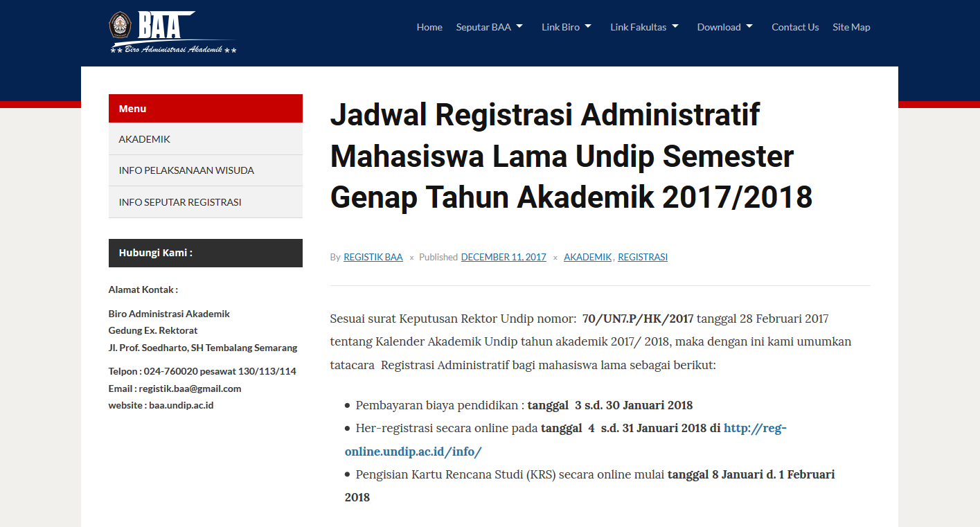Open the Home navigation link
This screenshot has width=980, height=527.
click(x=429, y=27)
